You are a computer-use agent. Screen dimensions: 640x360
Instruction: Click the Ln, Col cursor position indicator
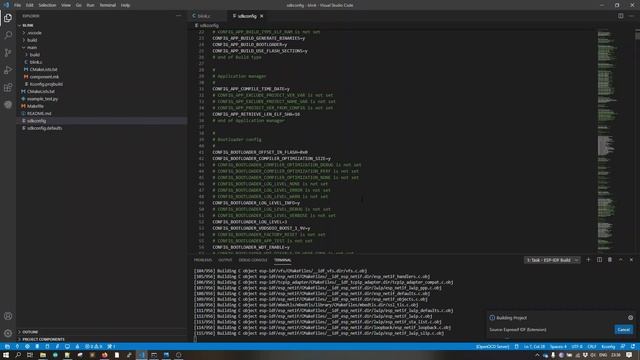click(x=534, y=347)
